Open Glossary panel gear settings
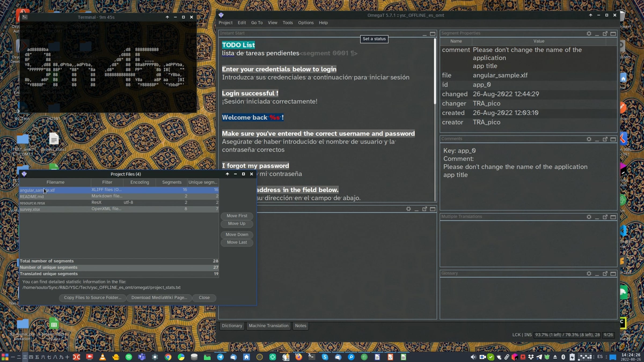Image resolution: width=644 pixels, height=362 pixels. (x=589, y=274)
